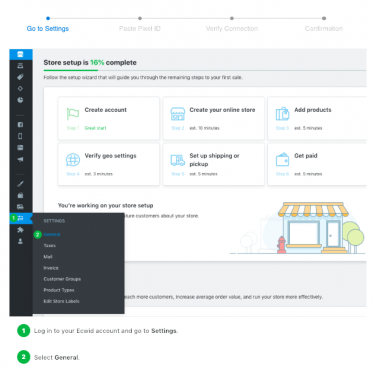The image size is (373, 375).
Task: Open the design paintbrush icon
Action: coord(20,184)
